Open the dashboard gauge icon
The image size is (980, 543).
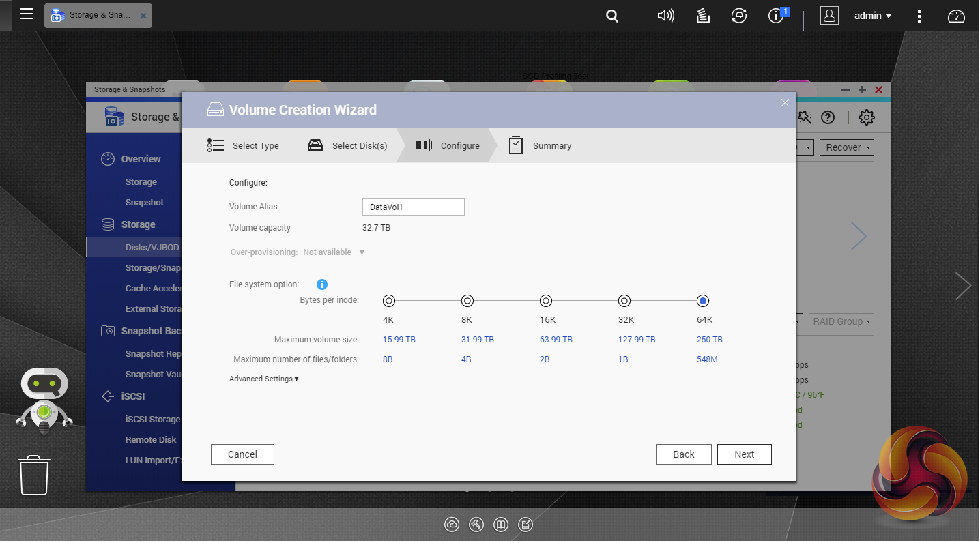pyautogui.click(x=957, y=16)
